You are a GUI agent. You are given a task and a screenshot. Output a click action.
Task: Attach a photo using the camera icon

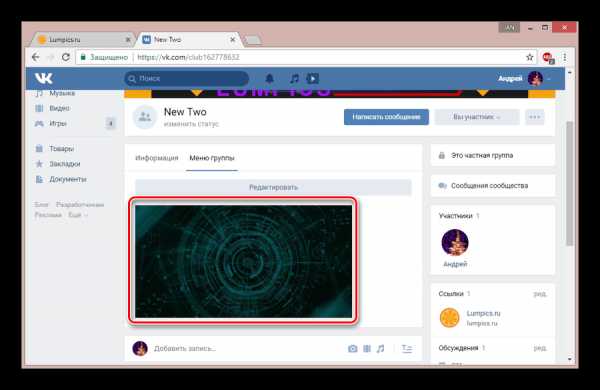352,349
